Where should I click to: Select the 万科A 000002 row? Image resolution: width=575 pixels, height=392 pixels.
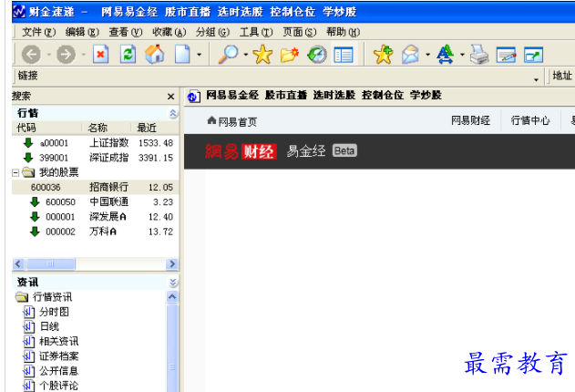coord(96,232)
